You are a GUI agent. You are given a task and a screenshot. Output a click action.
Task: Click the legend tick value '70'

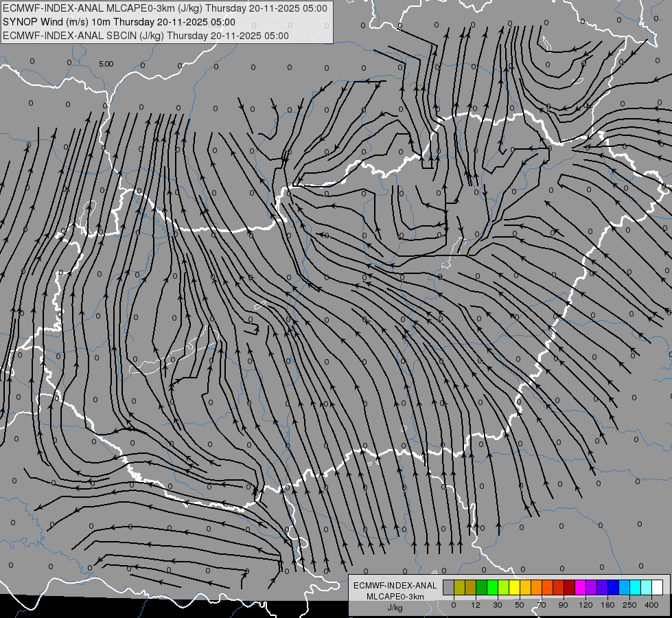click(542, 605)
